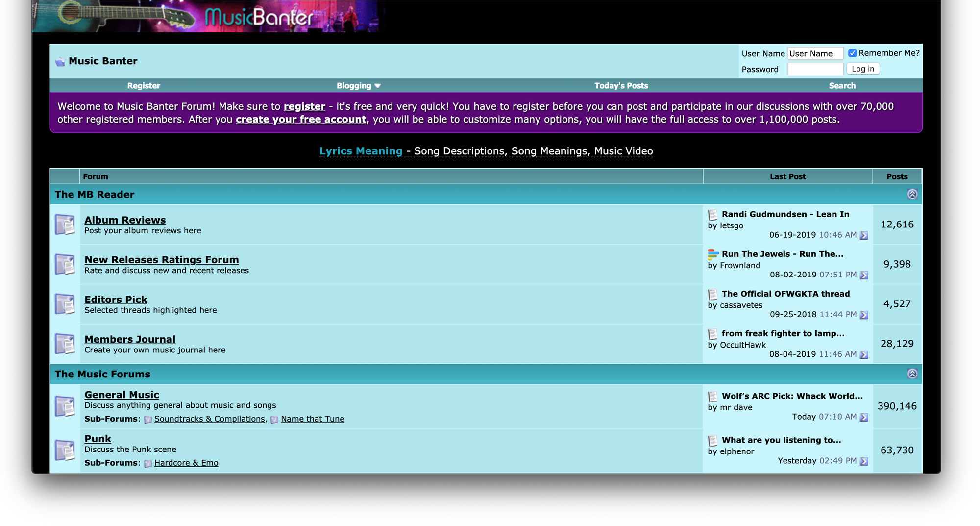Click the Album Reviews forum folder icon
The image size is (980, 526).
pyautogui.click(x=65, y=225)
